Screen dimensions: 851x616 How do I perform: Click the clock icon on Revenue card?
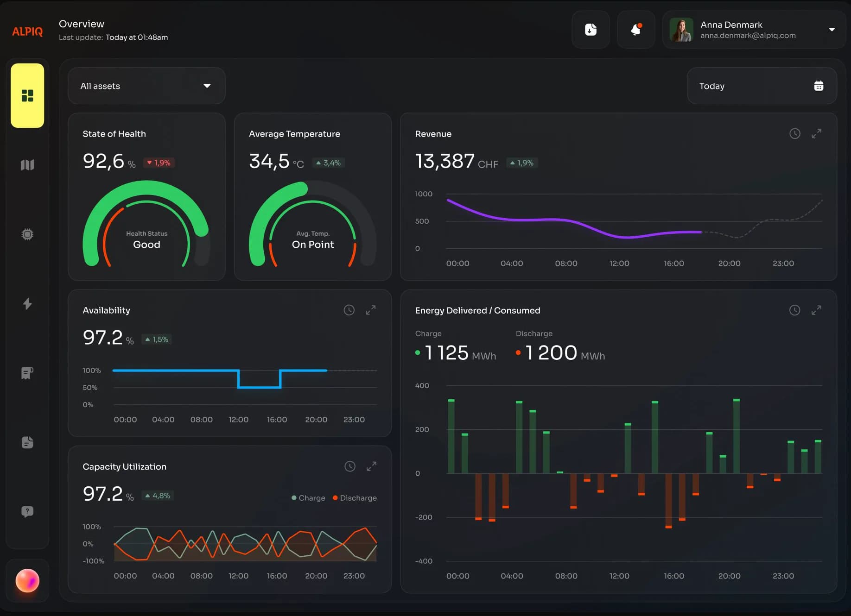pyautogui.click(x=794, y=134)
